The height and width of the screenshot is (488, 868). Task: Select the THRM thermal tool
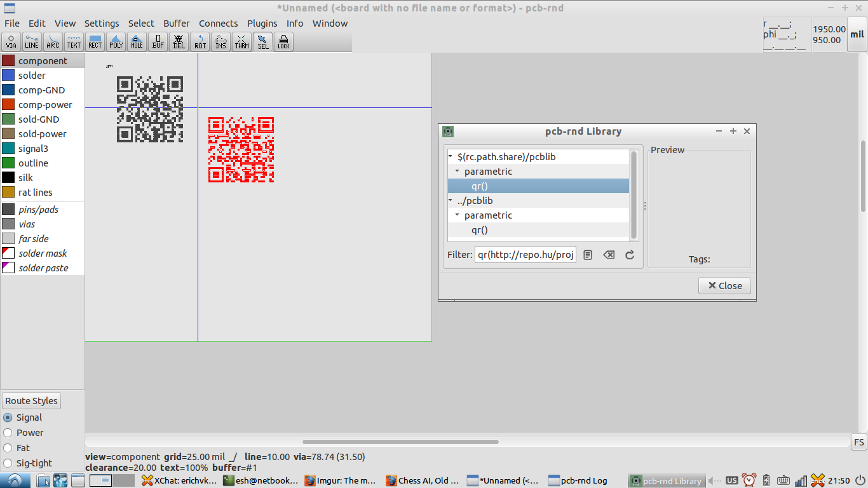coord(241,41)
